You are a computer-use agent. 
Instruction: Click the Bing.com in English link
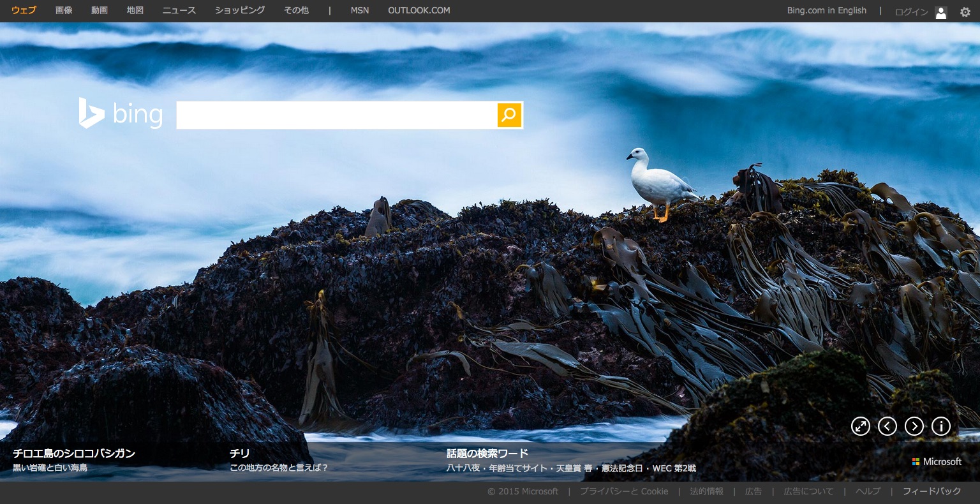[826, 11]
